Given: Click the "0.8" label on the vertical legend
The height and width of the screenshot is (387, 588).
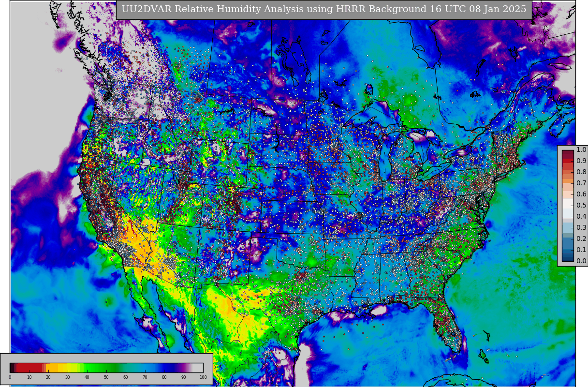Looking at the screenshot, I should (x=581, y=172).
